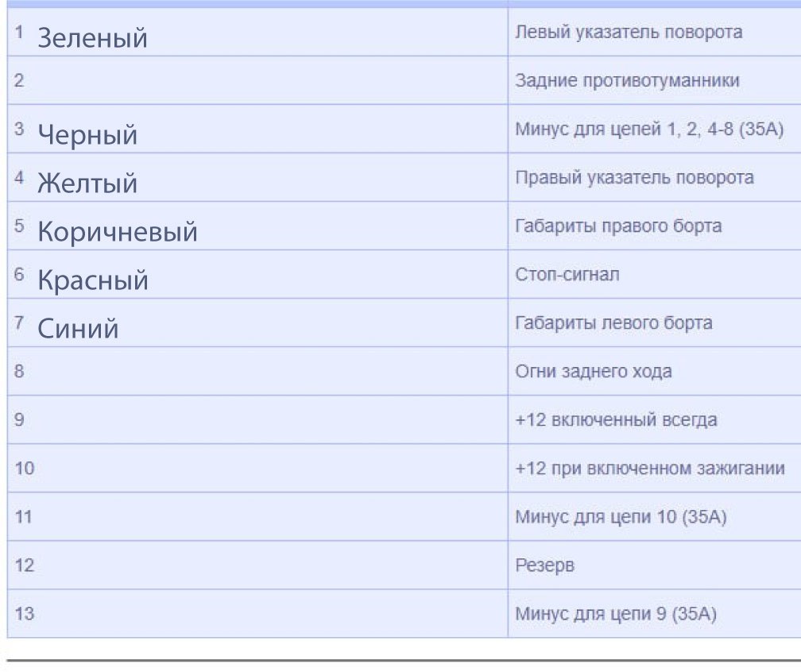Click 'Габариты левого борта' text
801x672 pixels.
click(x=613, y=323)
